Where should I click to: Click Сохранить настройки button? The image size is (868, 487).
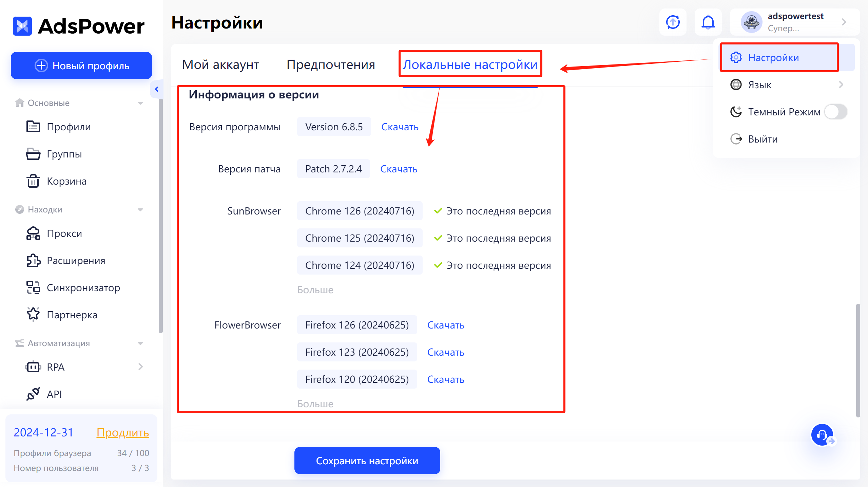367,461
